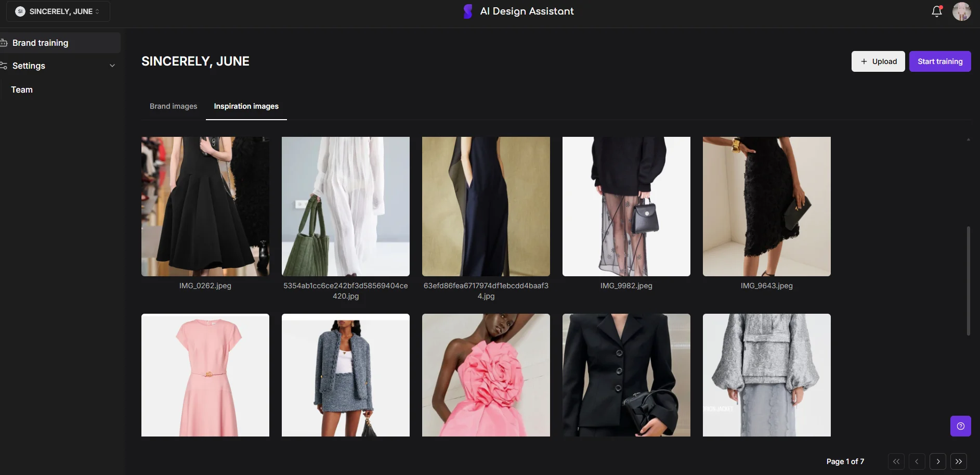Viewport: 980px width, 475px height.
Task: Switch to the Brand images tab
Action: (x=173, y=106)
